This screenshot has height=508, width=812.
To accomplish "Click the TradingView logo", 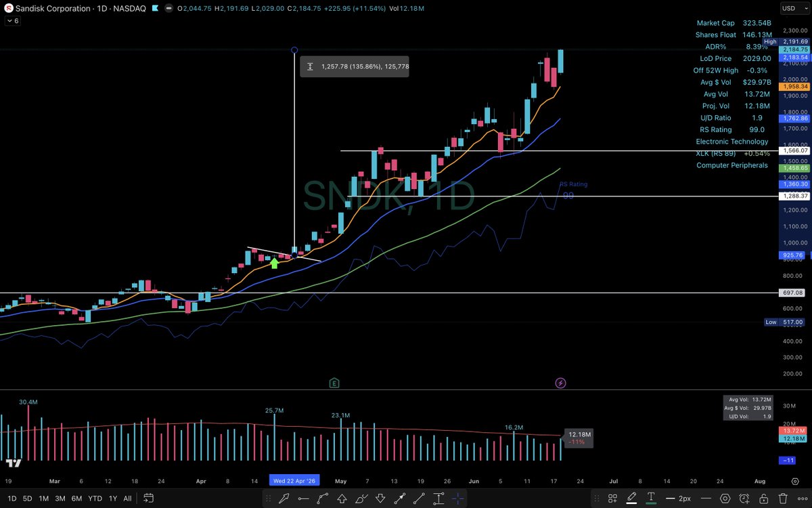I will [x=12, y=463].
